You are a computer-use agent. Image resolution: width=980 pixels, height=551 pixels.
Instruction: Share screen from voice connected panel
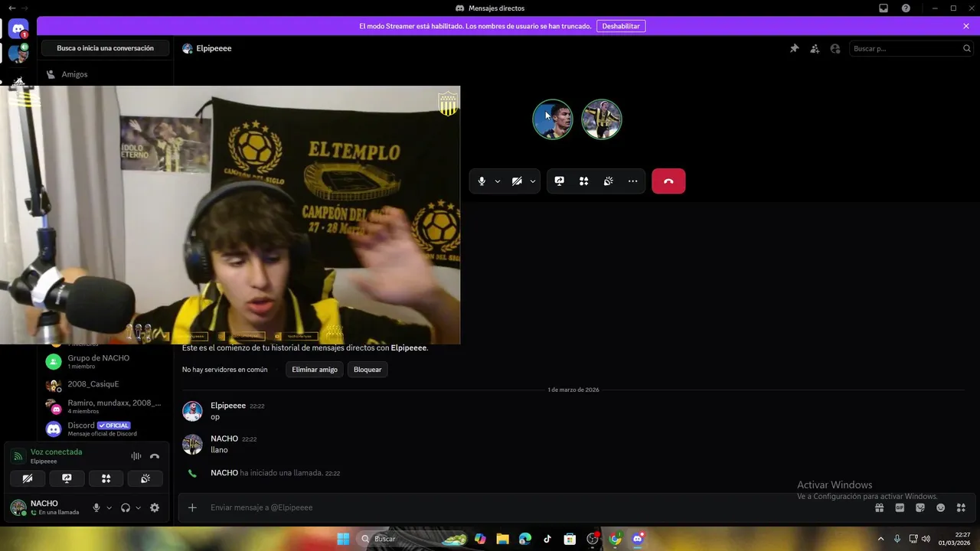coord(67,479)
